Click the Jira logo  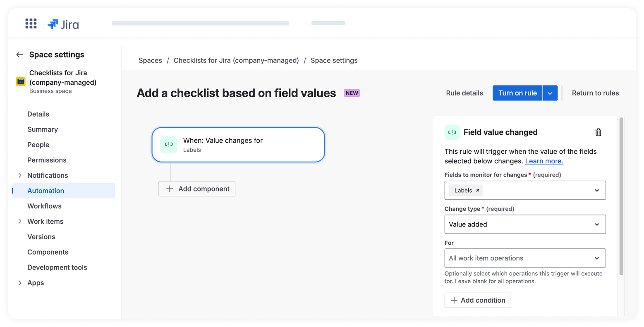(x=63, y=24)
